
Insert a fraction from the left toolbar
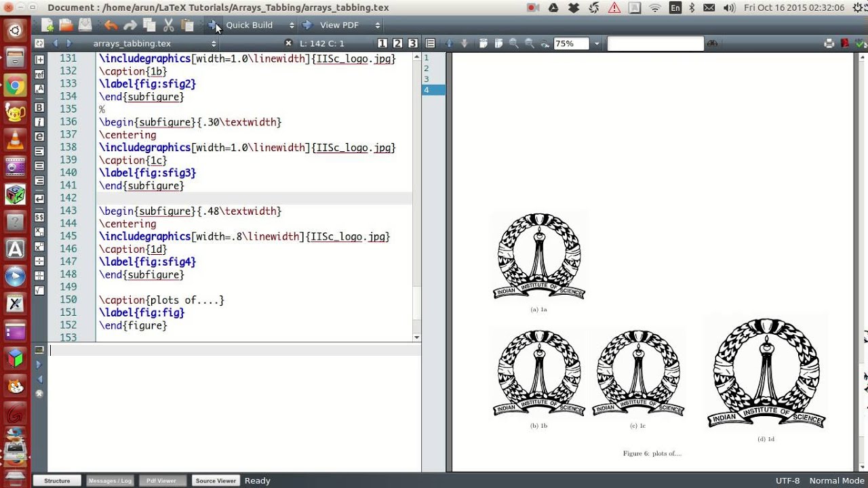click(x=39, y=276)
